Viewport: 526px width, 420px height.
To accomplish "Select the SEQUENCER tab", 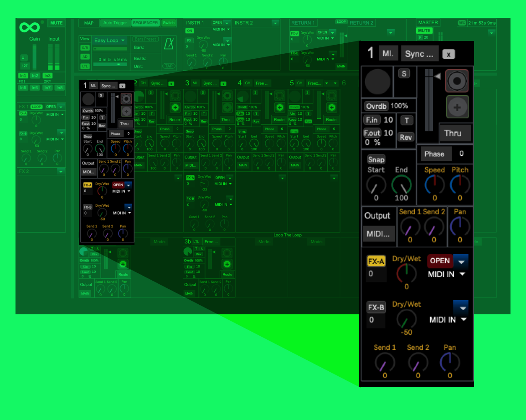I will click(145, 23).
